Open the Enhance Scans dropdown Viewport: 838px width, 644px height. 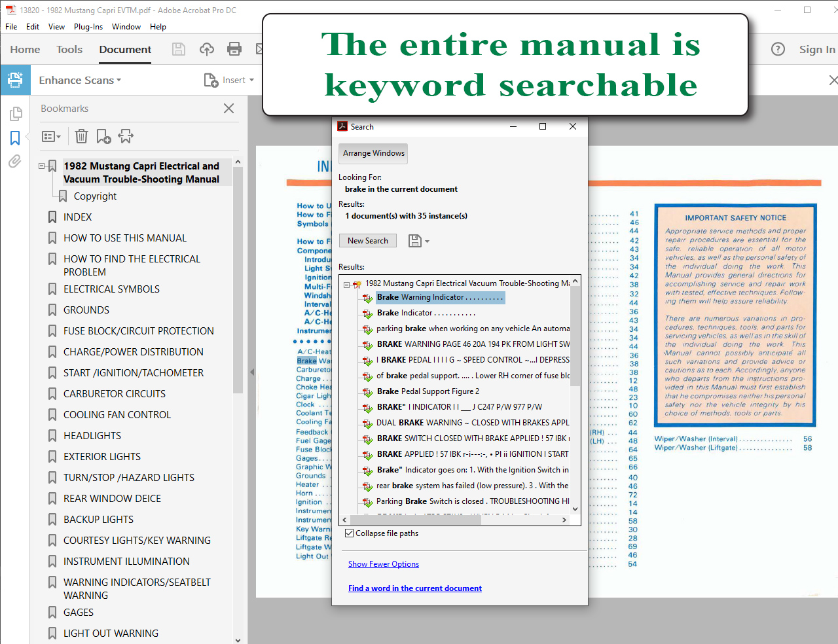click(80, 80)
